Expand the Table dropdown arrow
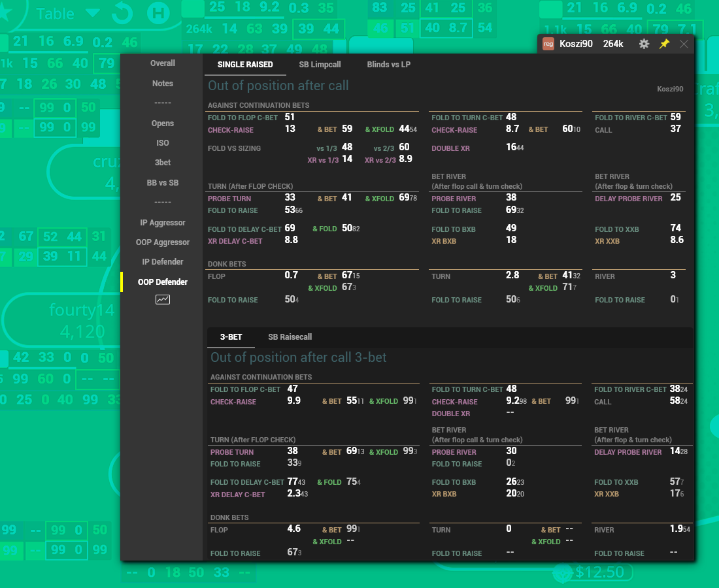This screenshot has width=719, height=588. 93,13
